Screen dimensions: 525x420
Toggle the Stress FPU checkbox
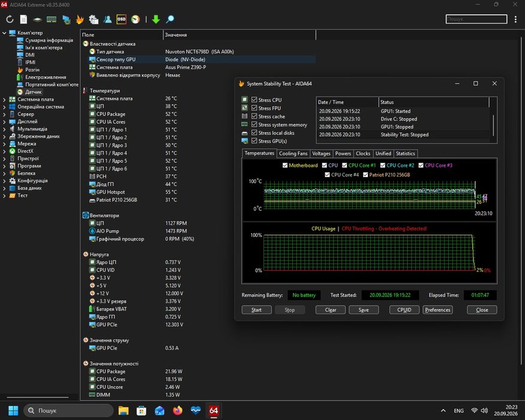[254, 108]
